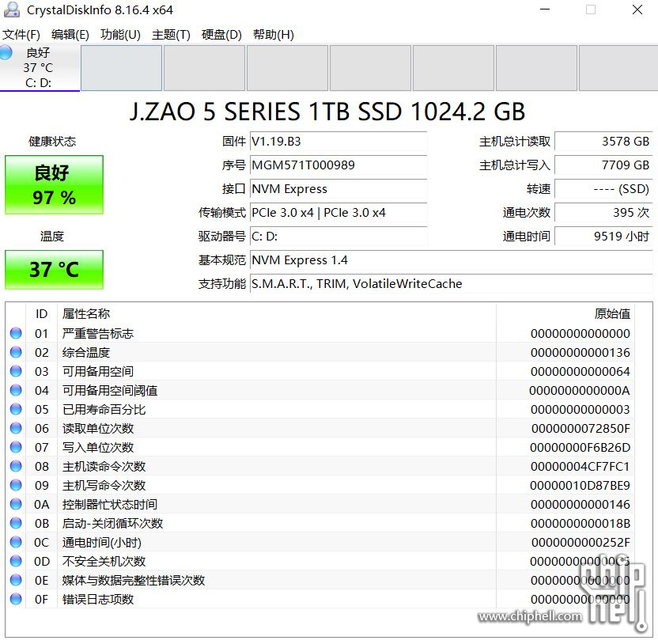
Task: Select the 不安全关机次数 attribute name
Action: [104, 561]
